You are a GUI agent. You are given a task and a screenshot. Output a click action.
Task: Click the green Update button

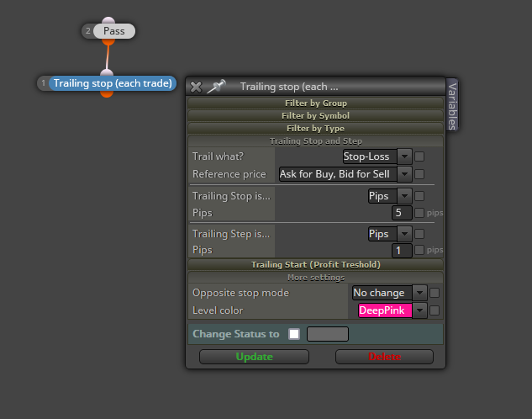(254, 357)
